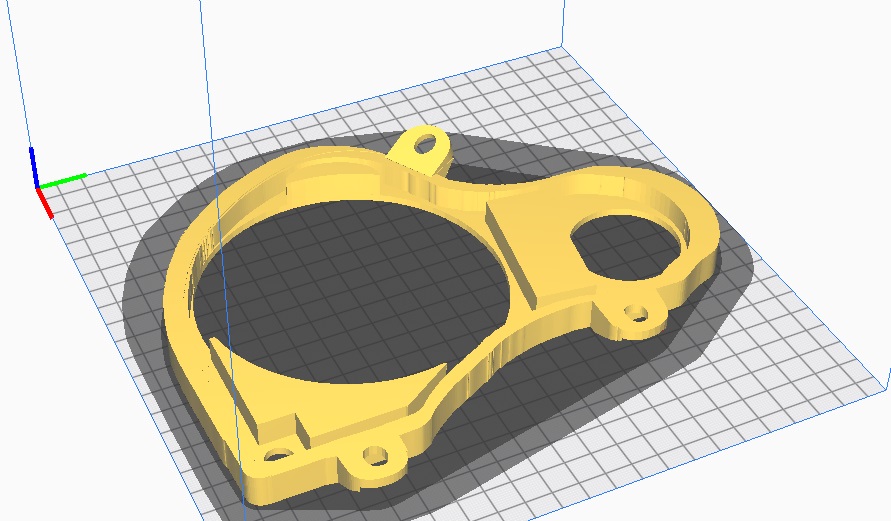Image resolution: width=891 pixels, height=521 pixels.
Task: Click the green Y axis arrow
Action: pyautogui.click(x=62, y=181)
